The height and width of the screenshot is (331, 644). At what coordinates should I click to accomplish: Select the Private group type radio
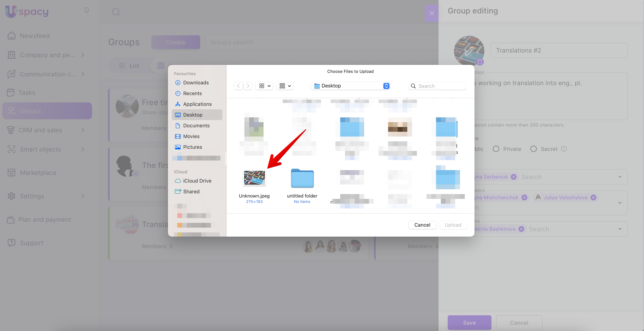click(496, 149)
